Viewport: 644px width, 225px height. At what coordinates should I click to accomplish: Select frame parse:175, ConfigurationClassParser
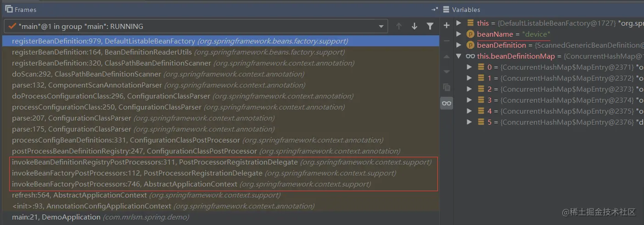point(220,129)
